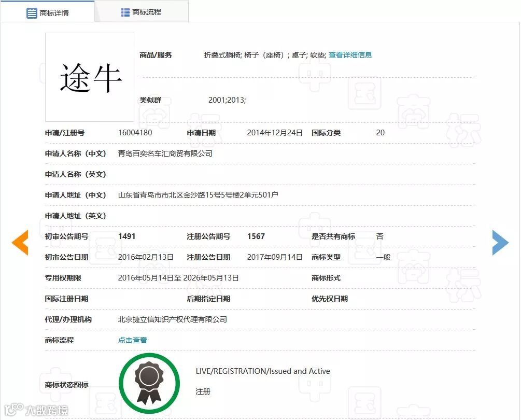Click the 优先权日期 label
The height and width of the screenshot is (420, 521).
[x=330, y=299]
